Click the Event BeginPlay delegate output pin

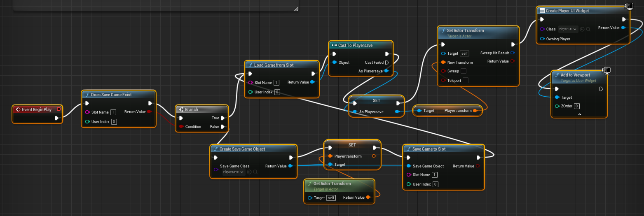click(x=59, y=109)
